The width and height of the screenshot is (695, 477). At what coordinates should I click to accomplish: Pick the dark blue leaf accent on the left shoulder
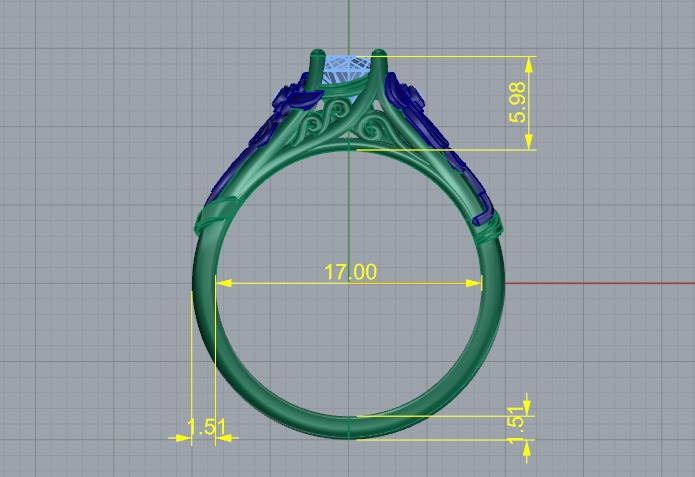tap(304, 98)
